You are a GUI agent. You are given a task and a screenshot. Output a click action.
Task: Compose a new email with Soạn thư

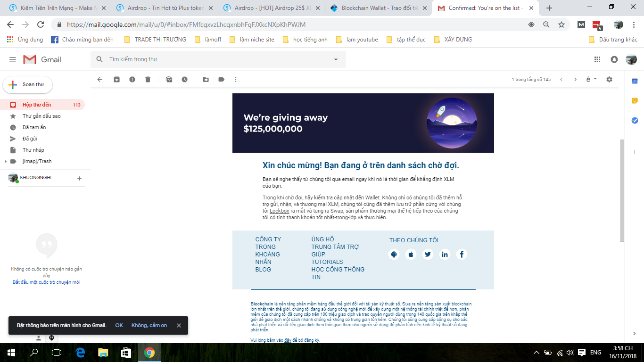(27, 85)
